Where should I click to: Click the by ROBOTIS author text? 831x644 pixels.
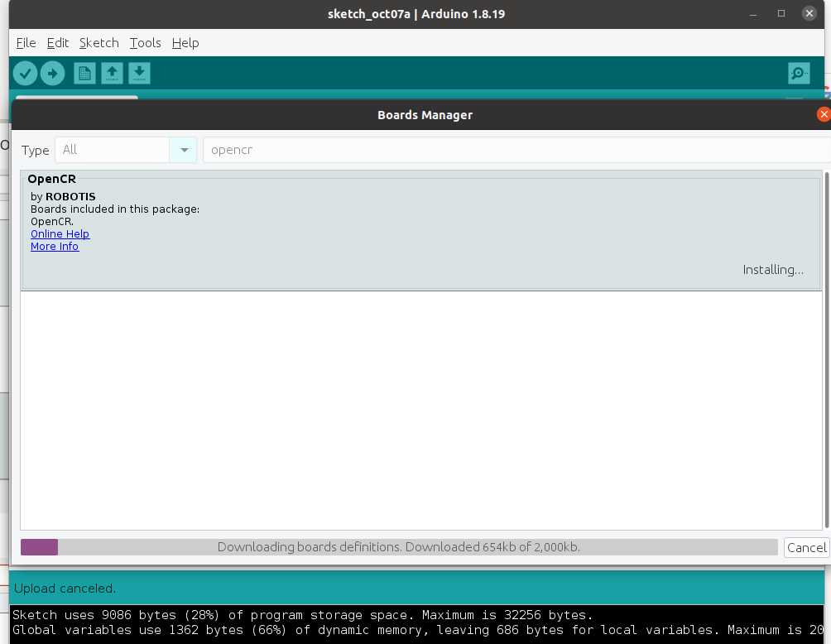(x=63, y=197)
